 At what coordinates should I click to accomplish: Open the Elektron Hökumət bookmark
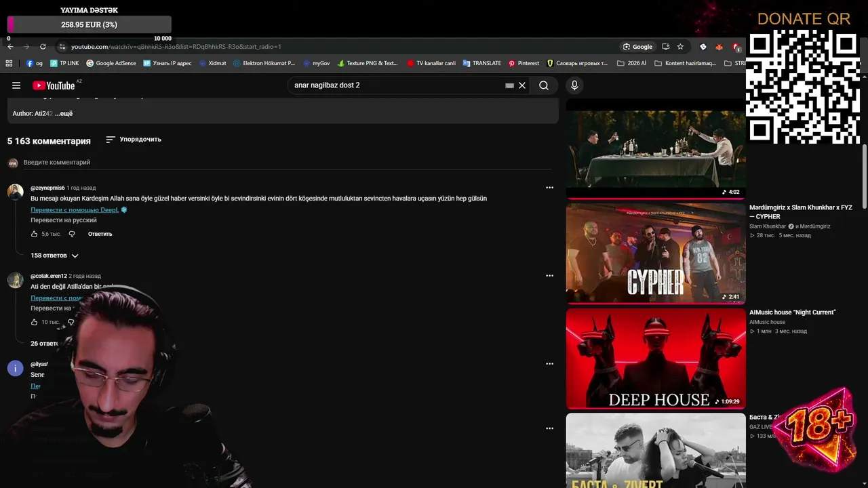(x=264, y=63)
